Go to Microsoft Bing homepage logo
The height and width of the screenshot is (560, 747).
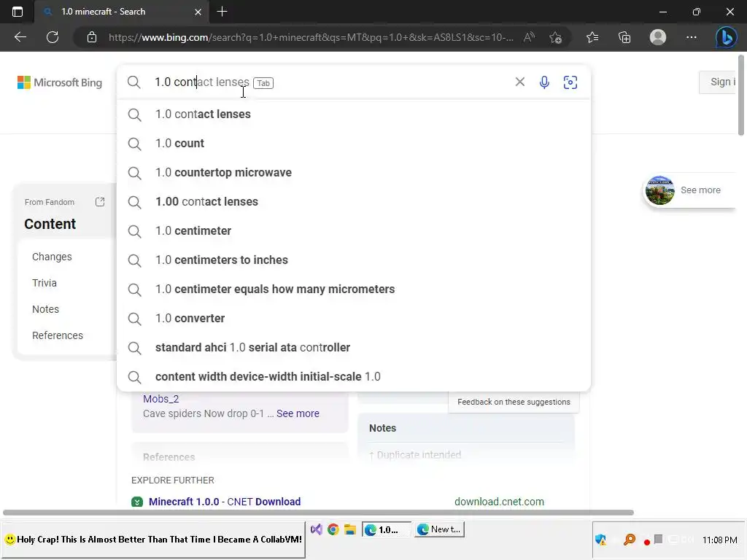coord(60,82)
